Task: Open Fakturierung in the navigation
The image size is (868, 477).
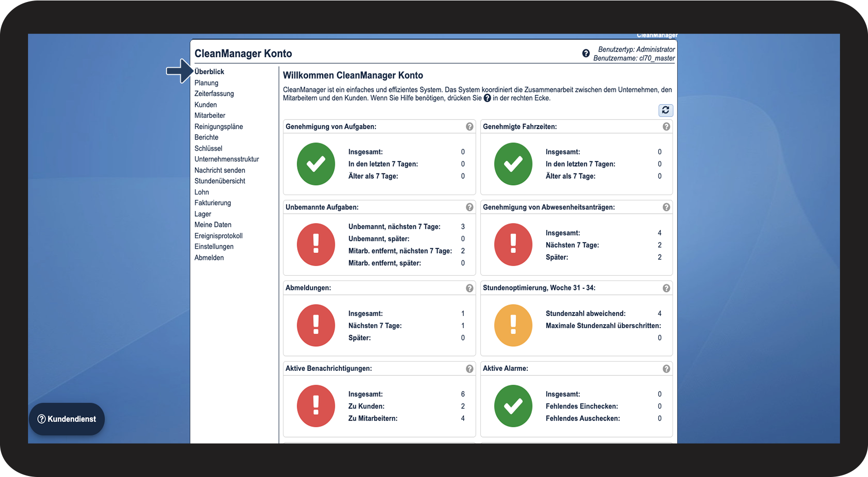Action: 213,203
